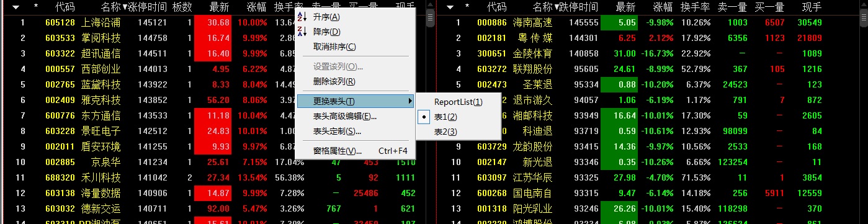
Task: Select stock 海量数据
Action: point(101,193)
